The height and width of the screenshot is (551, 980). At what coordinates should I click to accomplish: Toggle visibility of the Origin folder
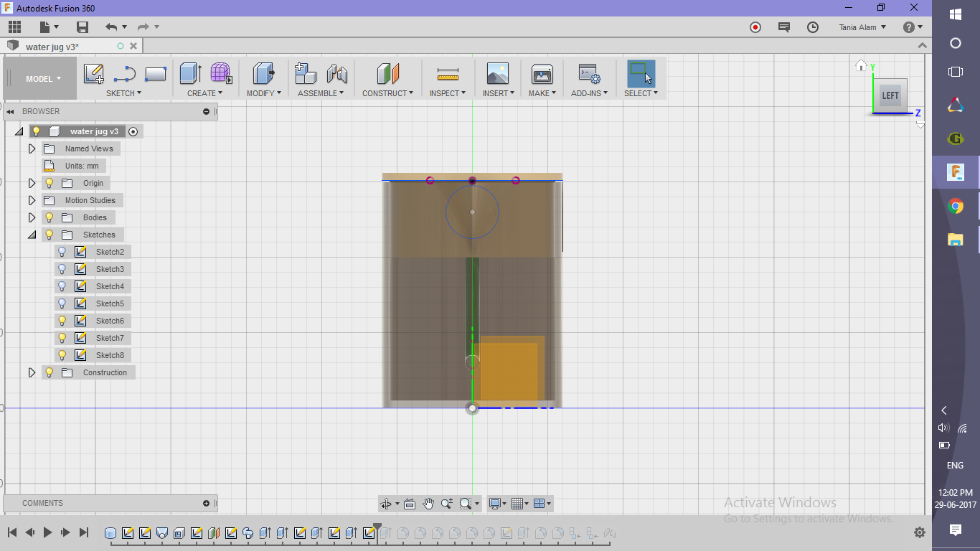(50, 183)
